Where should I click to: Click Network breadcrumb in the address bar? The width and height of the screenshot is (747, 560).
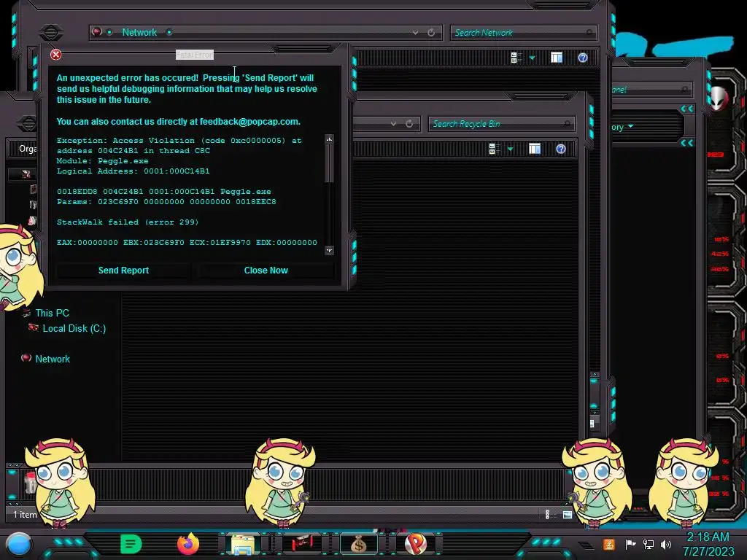[x=139, y=32]
